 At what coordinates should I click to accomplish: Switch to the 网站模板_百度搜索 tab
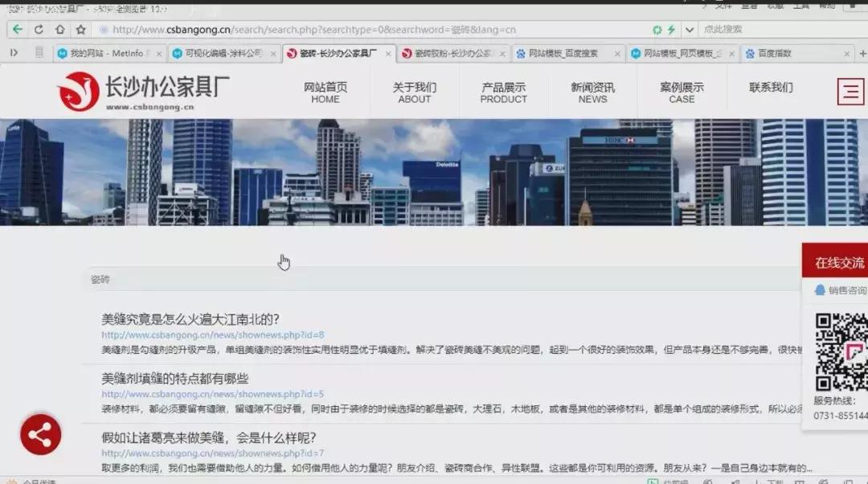pyautogui.click(x=563, y=52)
